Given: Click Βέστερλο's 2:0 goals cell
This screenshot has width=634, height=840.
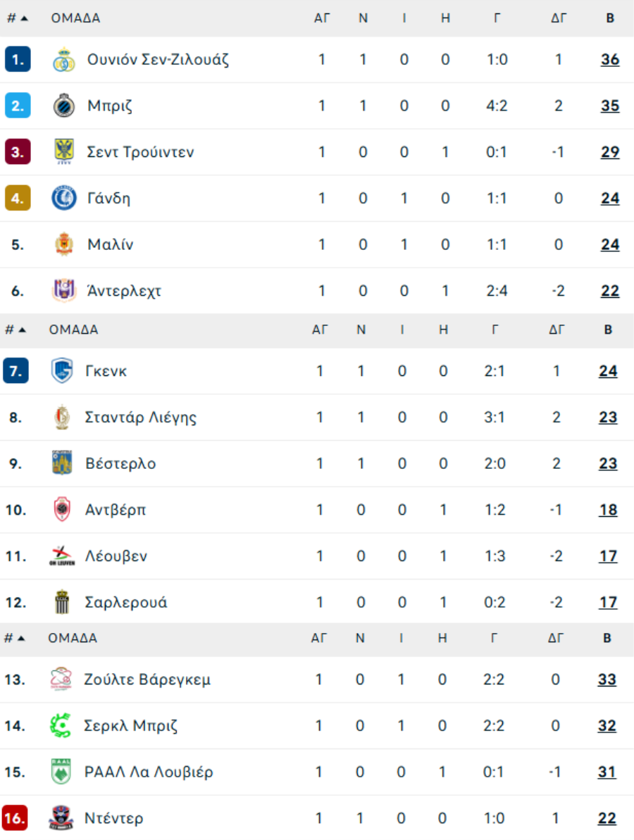Looking at the screenshot, I should tap(495, 464).
